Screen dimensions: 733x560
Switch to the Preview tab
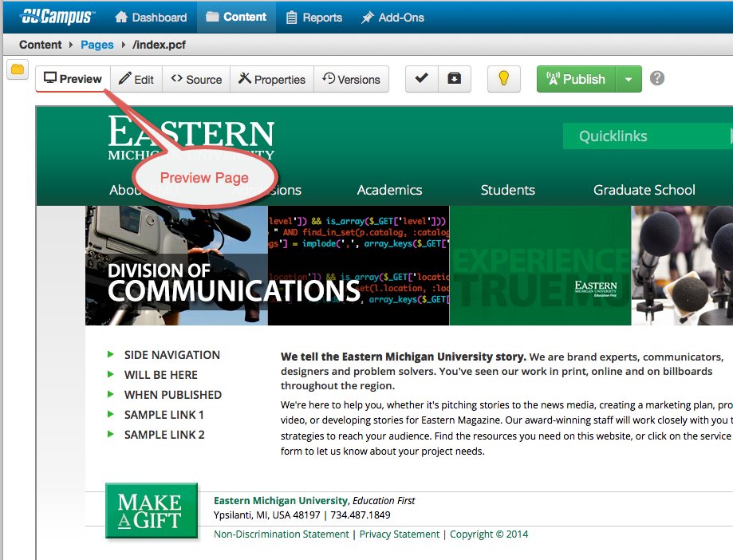73,78
